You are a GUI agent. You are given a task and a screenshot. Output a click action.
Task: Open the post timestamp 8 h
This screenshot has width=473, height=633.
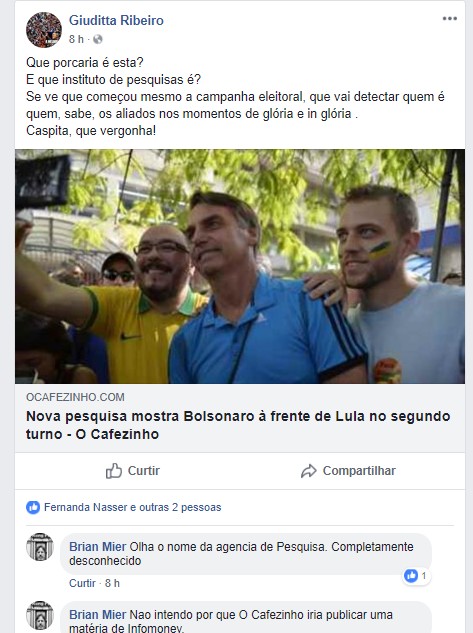(x=76, y=39)
